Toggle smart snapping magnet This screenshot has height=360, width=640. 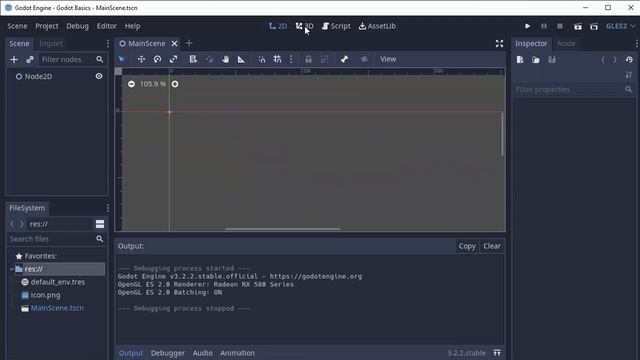[x=262, y=59]
